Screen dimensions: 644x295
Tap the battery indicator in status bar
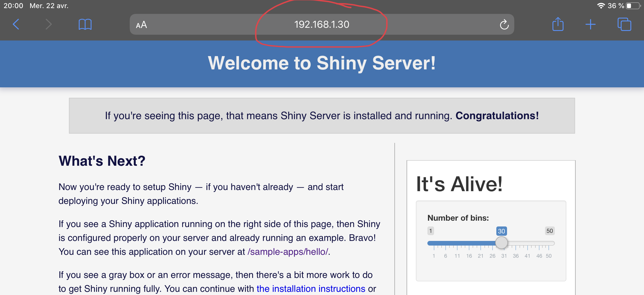[633, 6]
